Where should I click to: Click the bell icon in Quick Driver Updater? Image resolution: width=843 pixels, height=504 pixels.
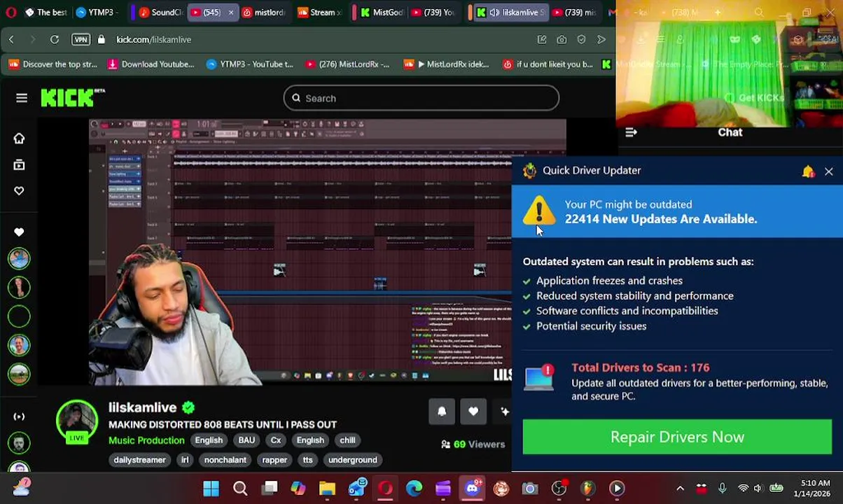808,171
